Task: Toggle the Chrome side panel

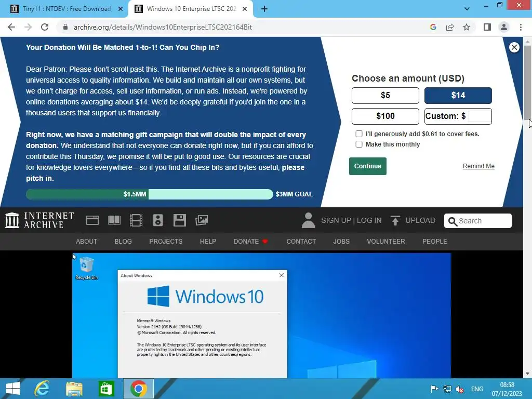Action: coord(487,27)
